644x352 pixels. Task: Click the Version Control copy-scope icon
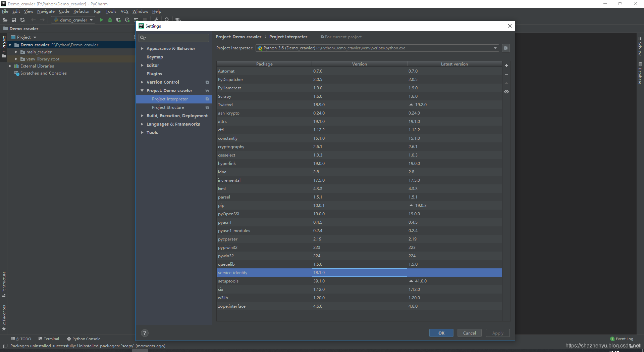(207, 82)
